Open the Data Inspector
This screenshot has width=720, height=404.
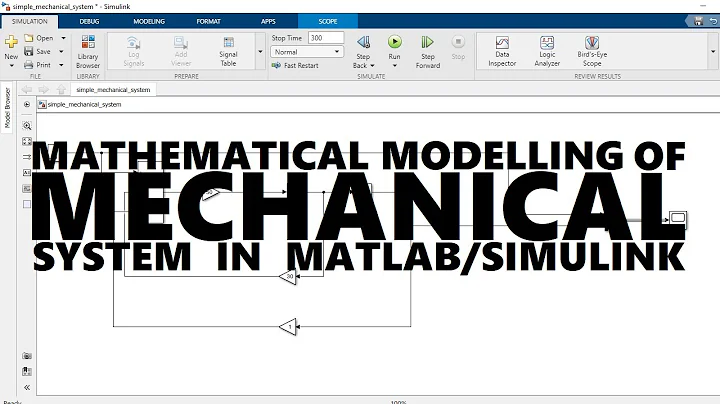(x=502, y=51)
